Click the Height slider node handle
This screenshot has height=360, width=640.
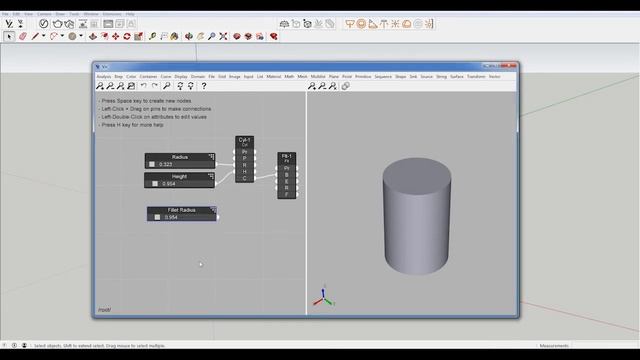[x=155, y=184]
